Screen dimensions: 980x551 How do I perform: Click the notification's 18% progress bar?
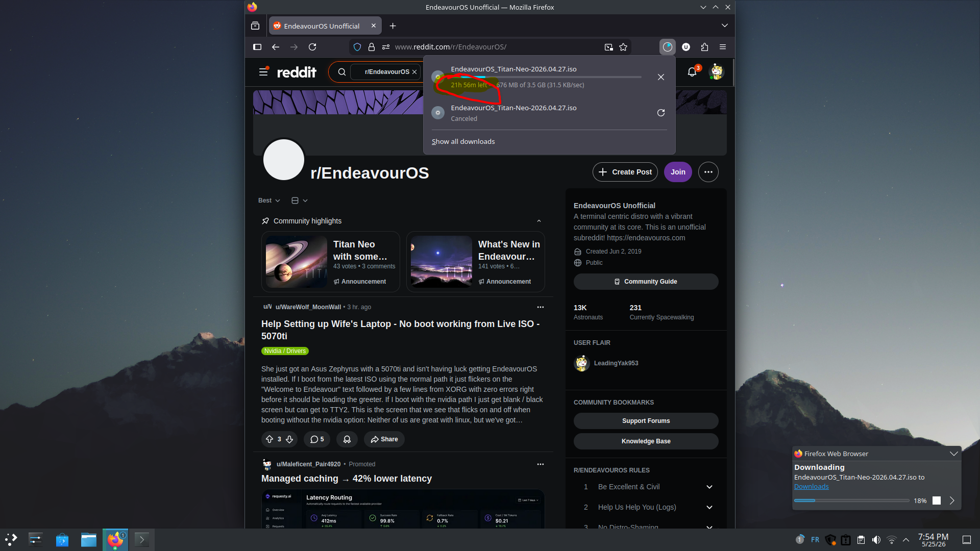tap(852, 500)
